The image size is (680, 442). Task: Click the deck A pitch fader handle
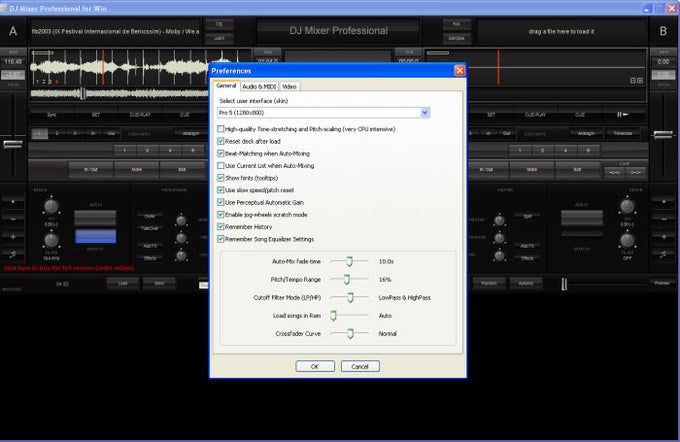[13, 144]
